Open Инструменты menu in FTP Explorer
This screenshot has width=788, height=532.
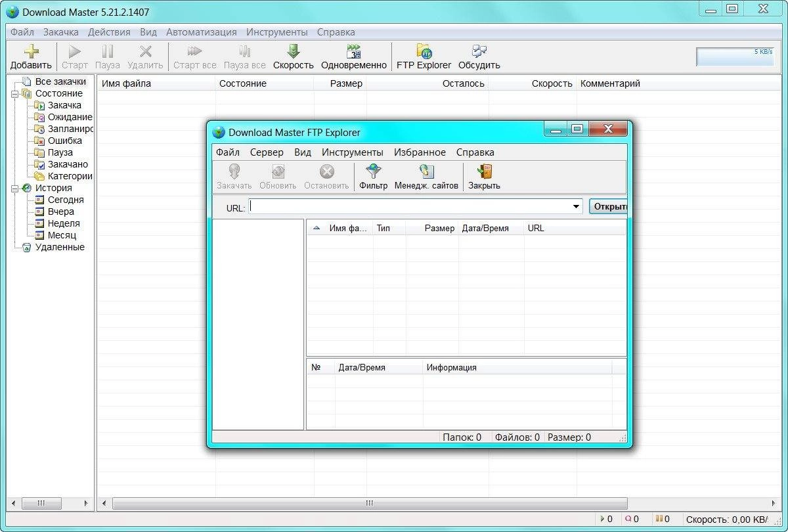point(353,152)
